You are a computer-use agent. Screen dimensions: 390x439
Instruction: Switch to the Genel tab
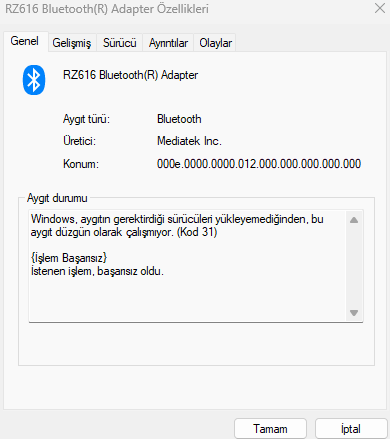point(25,41)
